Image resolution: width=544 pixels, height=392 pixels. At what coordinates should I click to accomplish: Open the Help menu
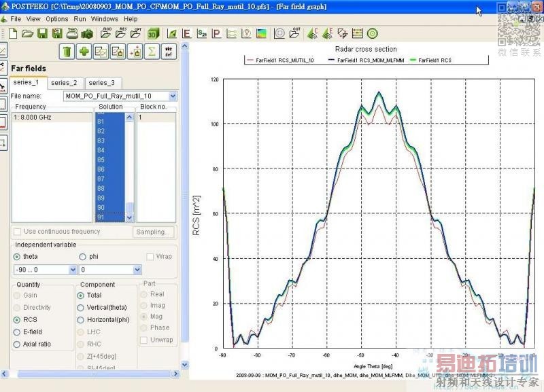131,19
